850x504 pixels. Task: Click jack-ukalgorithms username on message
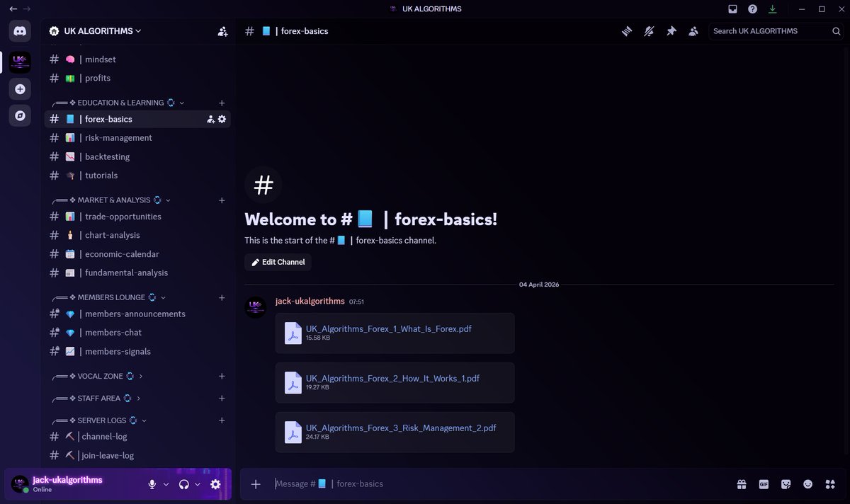pyautogui.click(x=310, y=302)
